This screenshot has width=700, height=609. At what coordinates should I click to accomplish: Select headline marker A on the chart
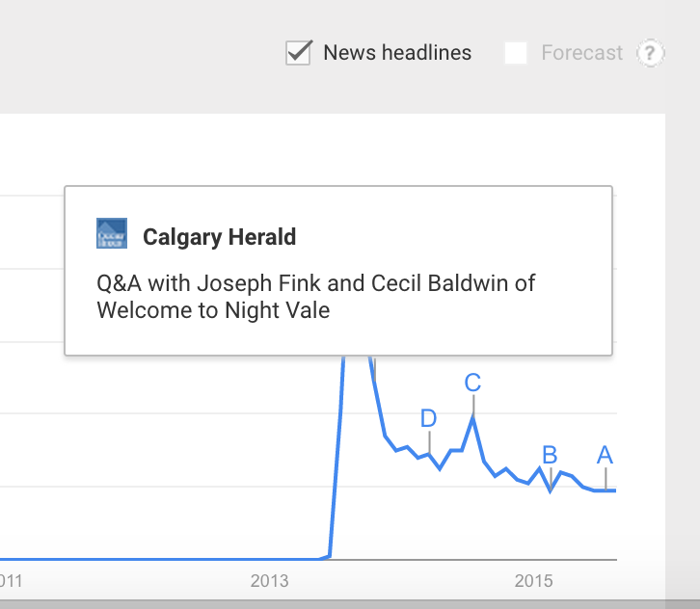click(x=605, y=455)
